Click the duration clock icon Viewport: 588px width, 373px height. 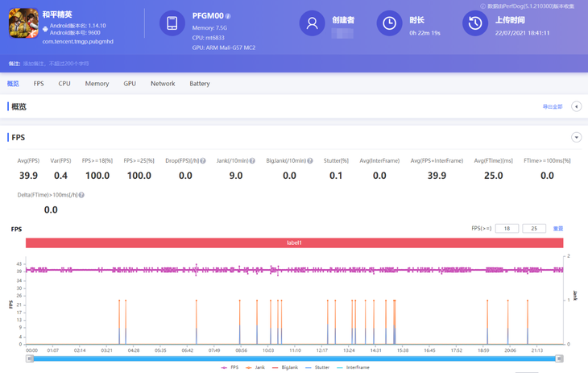point(389,23)
